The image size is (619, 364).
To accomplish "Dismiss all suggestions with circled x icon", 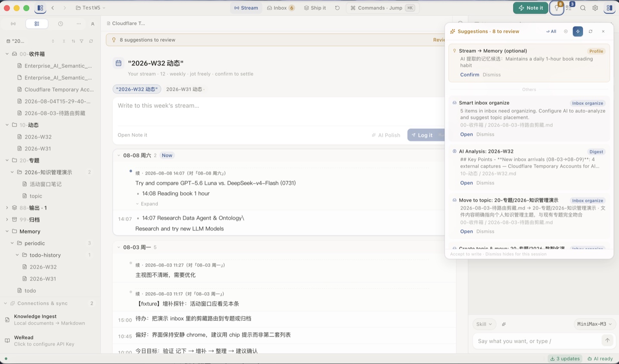I will pyautogui.click(x=566, y=31).
